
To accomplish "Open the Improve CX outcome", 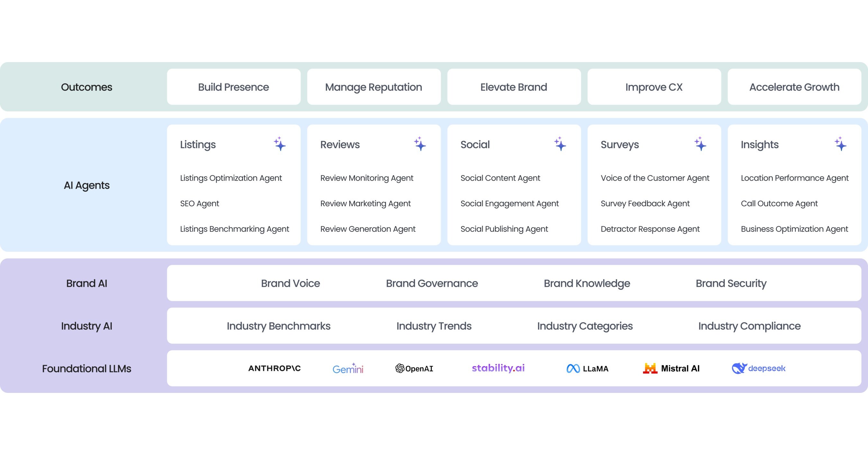I will click(654, 87).
